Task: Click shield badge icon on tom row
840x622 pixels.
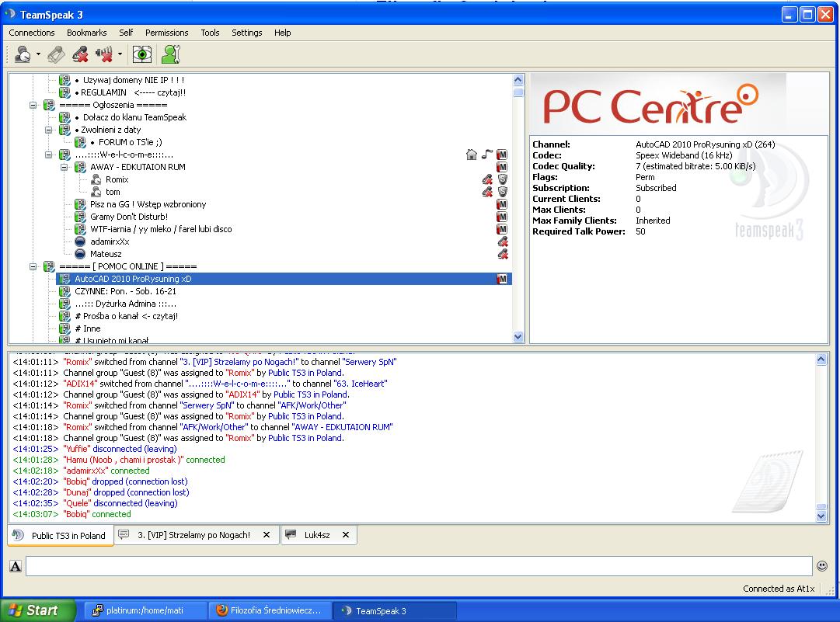Action: (503, 192)
